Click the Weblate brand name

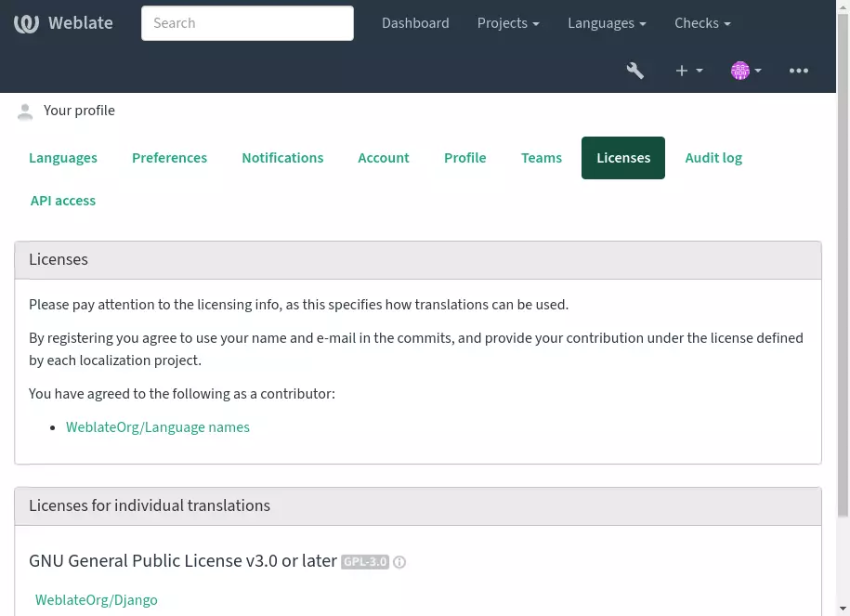(81, 23)
